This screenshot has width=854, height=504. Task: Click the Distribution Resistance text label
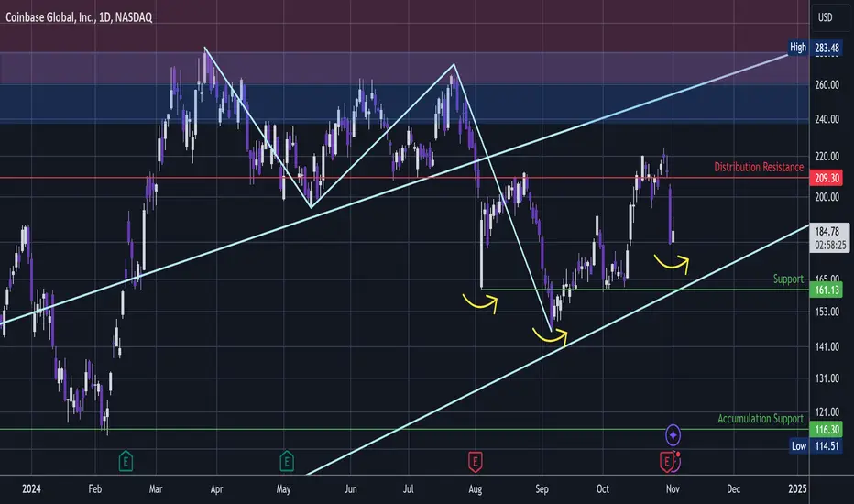[759, 167]
